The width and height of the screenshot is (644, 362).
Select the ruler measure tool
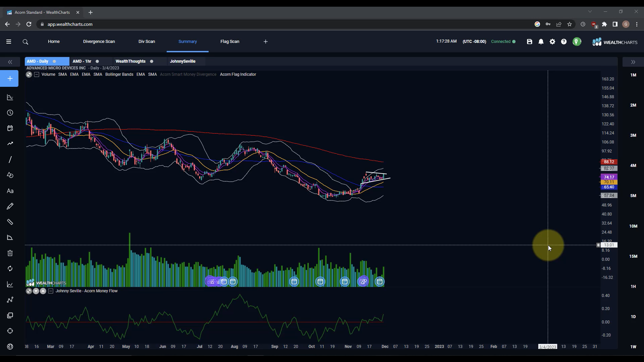pos(10,222)
